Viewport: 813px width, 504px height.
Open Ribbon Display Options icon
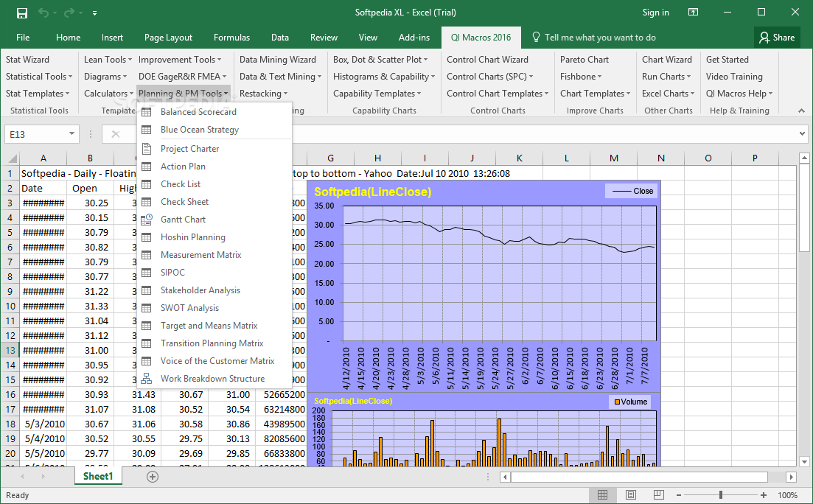click(x=694, y=13)
